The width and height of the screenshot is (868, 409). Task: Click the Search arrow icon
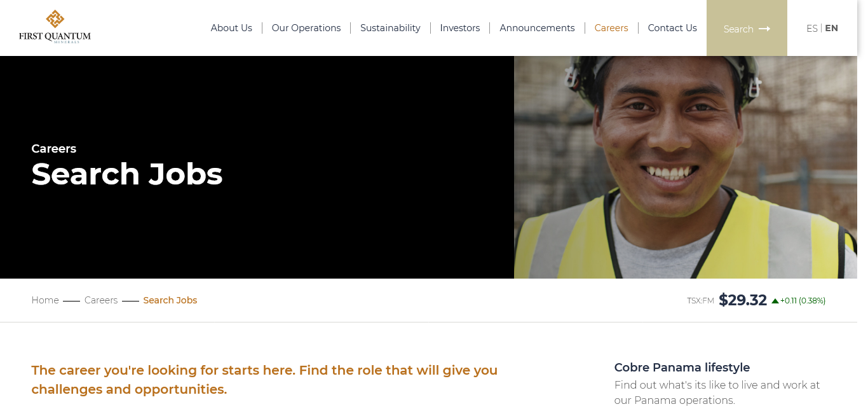(x=764, y=29)
